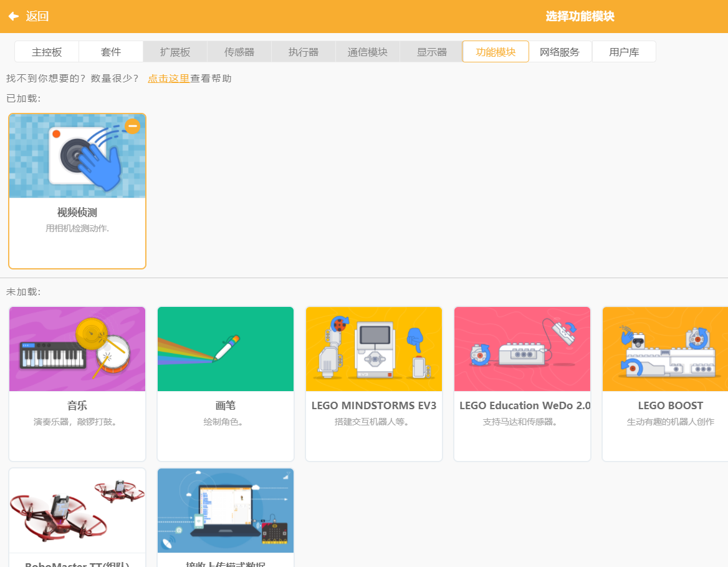Click the 视频侦测 module image

[x=77, y=156]
